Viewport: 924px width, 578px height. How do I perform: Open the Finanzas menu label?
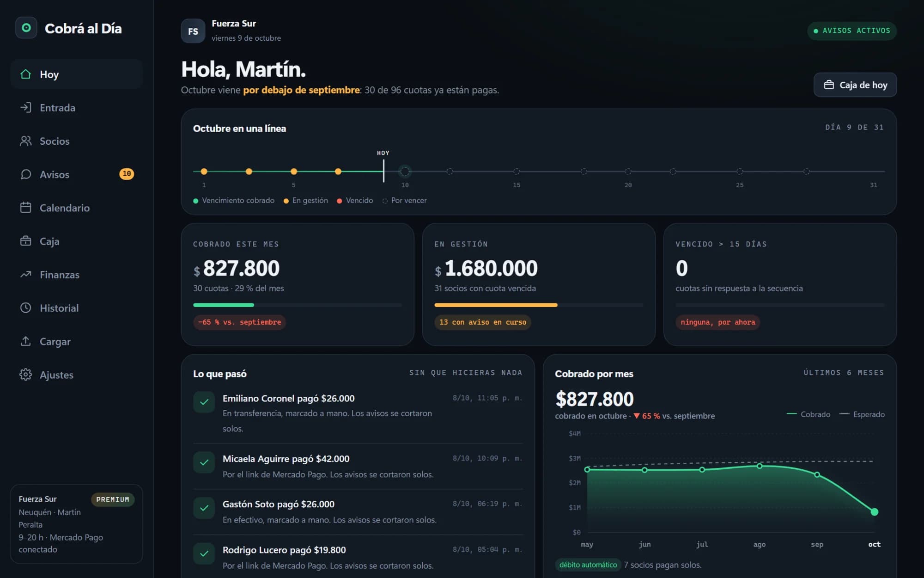[60, 275]
